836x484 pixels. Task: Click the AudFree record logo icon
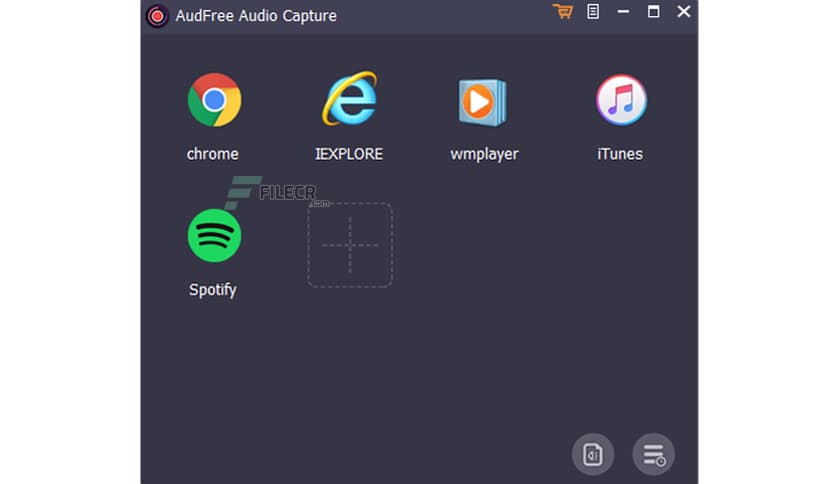pyautogui.click(x=157, y=16)
